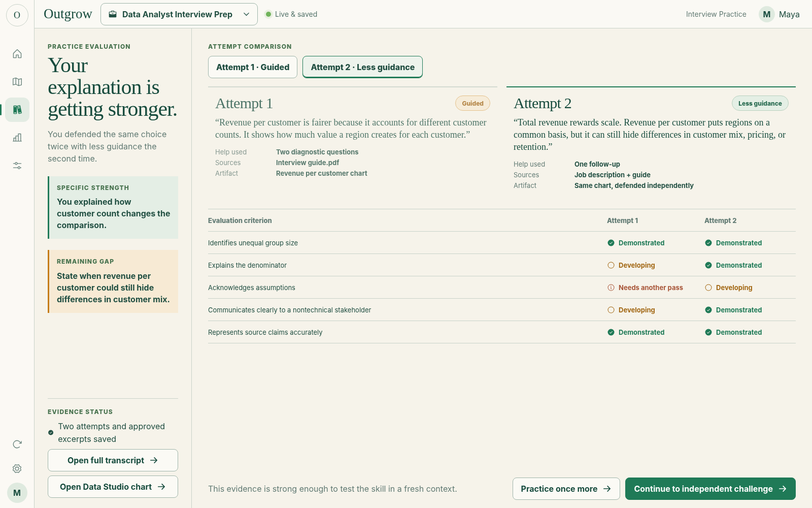812x508 pixels.
Task: Click the Needs another pass status
Action: (645, 288)
